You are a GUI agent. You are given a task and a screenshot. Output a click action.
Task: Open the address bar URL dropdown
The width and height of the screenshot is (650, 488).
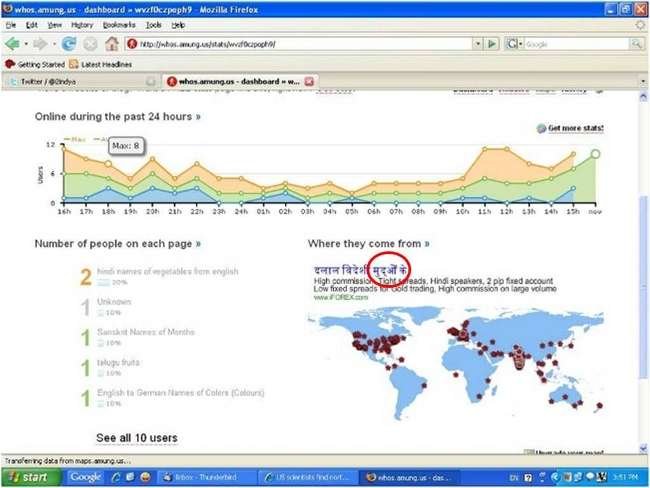pos(478,44)
